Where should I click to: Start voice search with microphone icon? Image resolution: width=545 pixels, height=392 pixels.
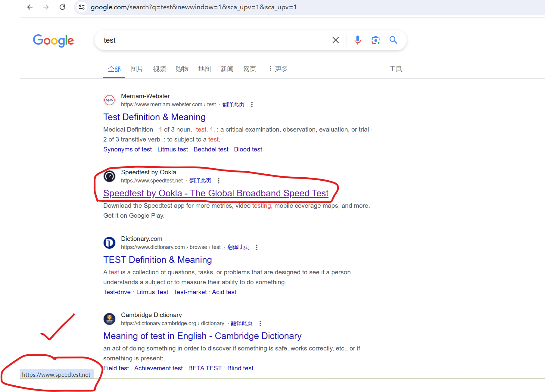(x=357, y=40)
